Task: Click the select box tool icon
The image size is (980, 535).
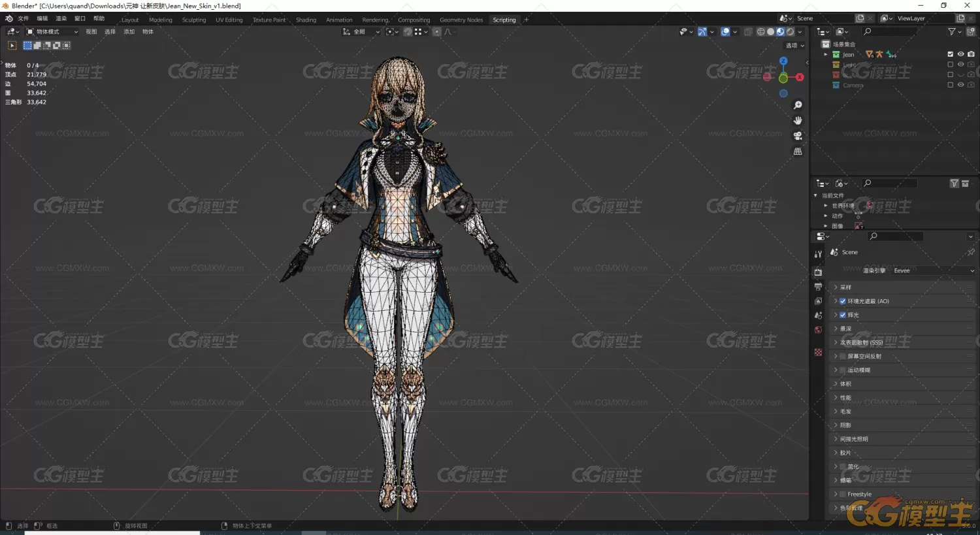Action: pyautogui.click(x=12, y=45)
